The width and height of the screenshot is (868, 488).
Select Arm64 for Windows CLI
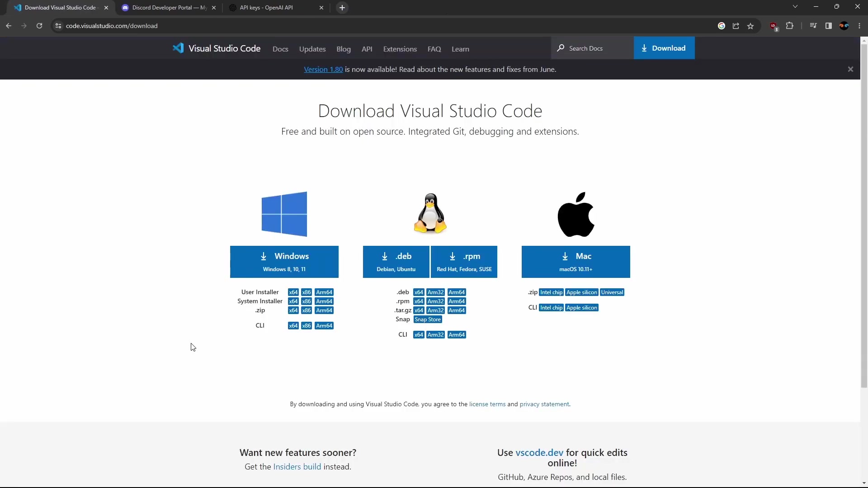(x=324, y=326)
